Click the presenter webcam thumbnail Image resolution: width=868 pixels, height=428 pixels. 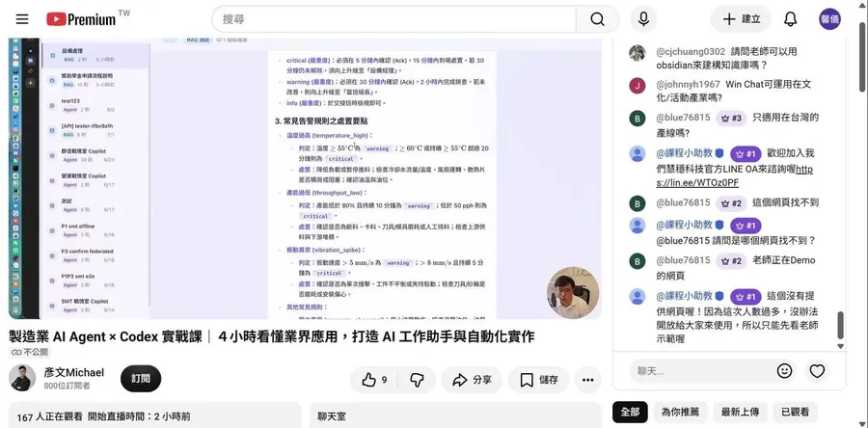572,293
